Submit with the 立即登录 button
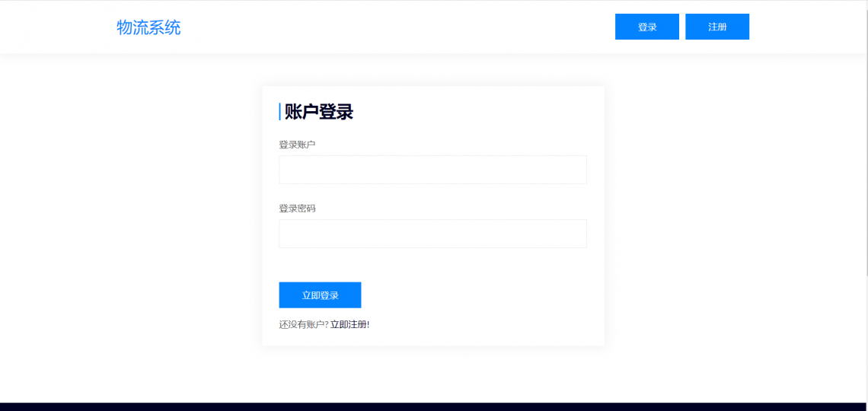The image size is (868, 411). [320, 295]
